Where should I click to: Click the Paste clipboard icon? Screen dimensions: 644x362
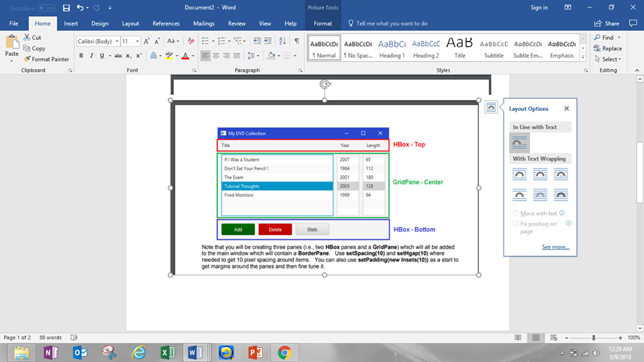coord(12,42)
